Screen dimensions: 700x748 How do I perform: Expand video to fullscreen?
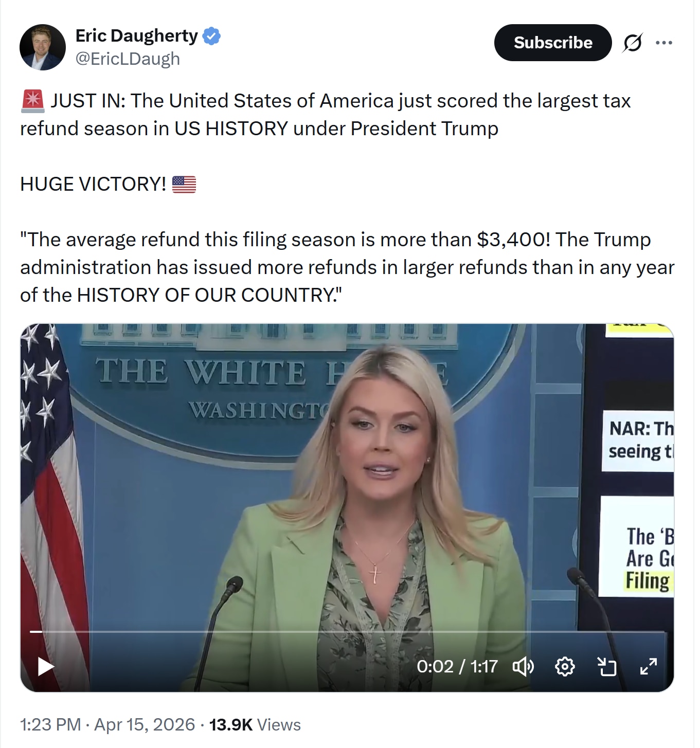(x=648, y=667)
